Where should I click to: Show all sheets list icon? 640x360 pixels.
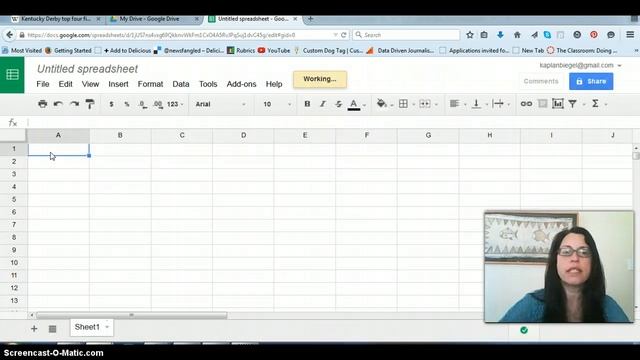point(52,329)
